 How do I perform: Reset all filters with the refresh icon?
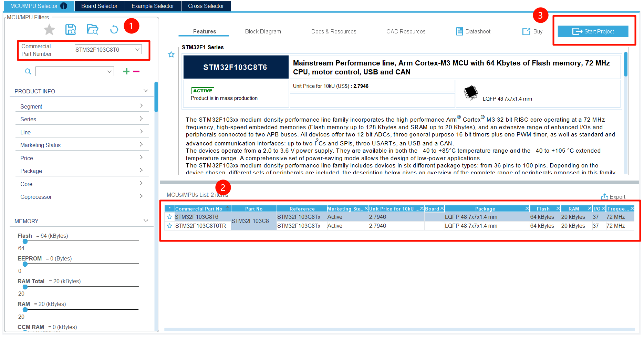pos(114,30)
